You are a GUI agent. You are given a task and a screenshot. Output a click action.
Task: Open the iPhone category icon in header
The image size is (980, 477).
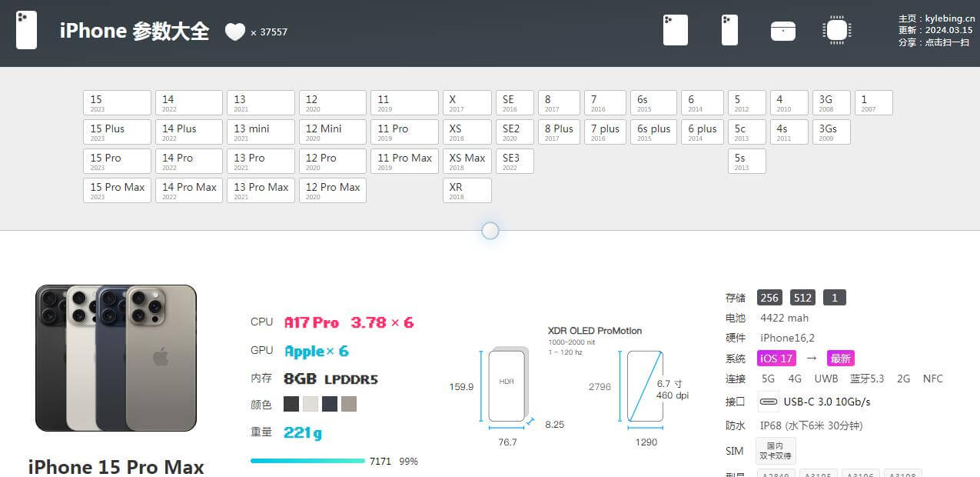click(729, 31)
